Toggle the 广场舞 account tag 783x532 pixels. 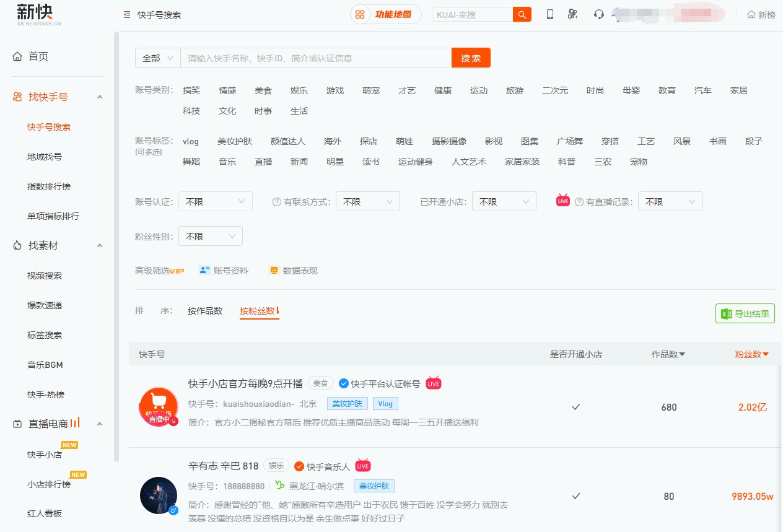(x=570, y=141)
